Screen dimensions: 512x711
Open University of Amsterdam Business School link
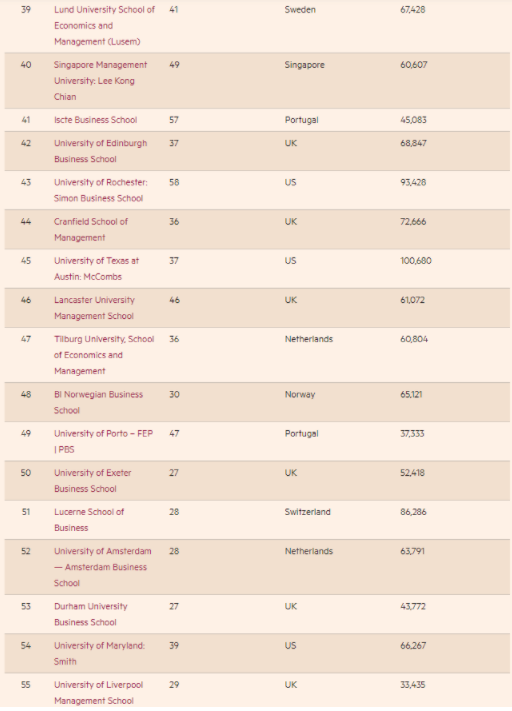pos(102,567)
